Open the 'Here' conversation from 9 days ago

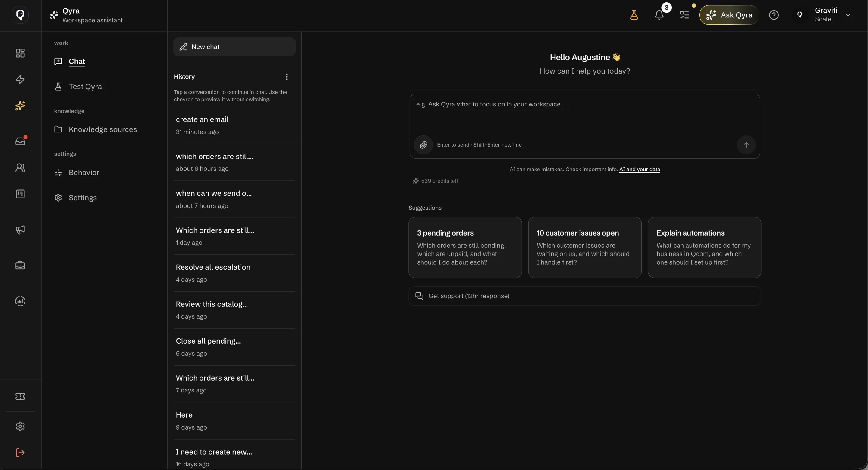tap(234, 421)
